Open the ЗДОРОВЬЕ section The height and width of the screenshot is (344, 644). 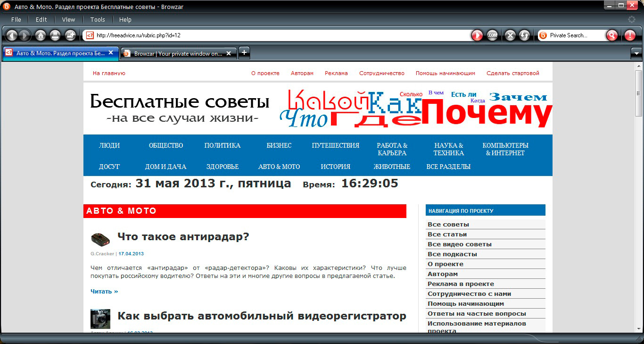tap(223, 167)
